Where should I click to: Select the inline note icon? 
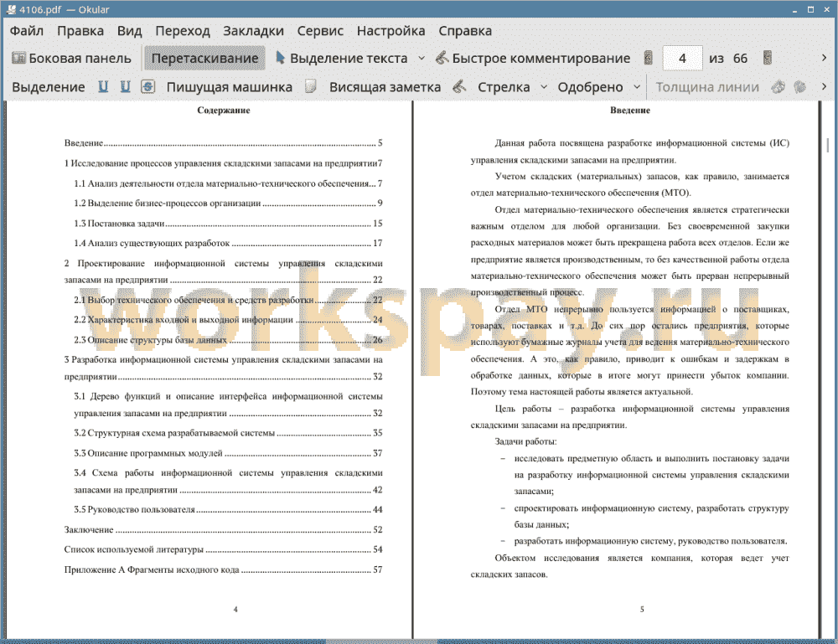311,86
